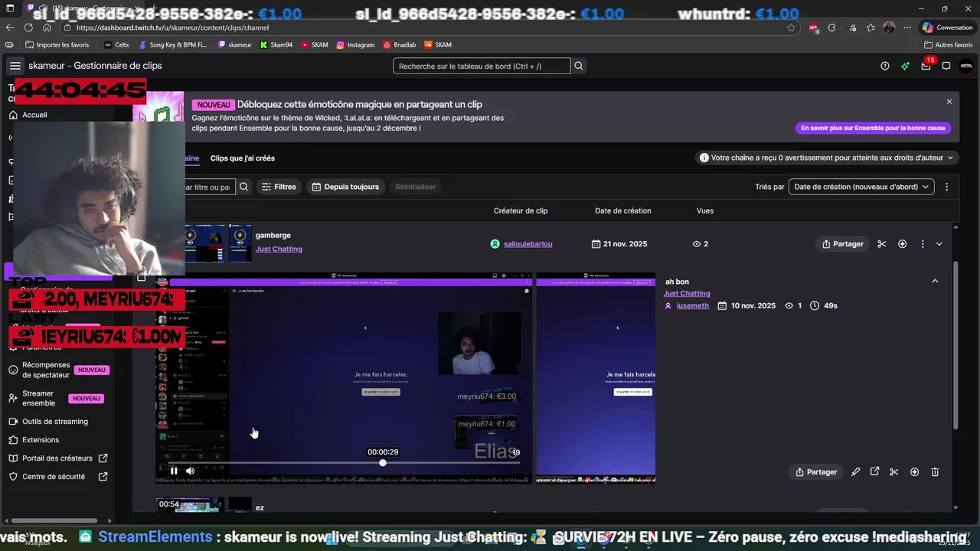
Task: Mute the clip player volume icon
Action: coord(191,471)
